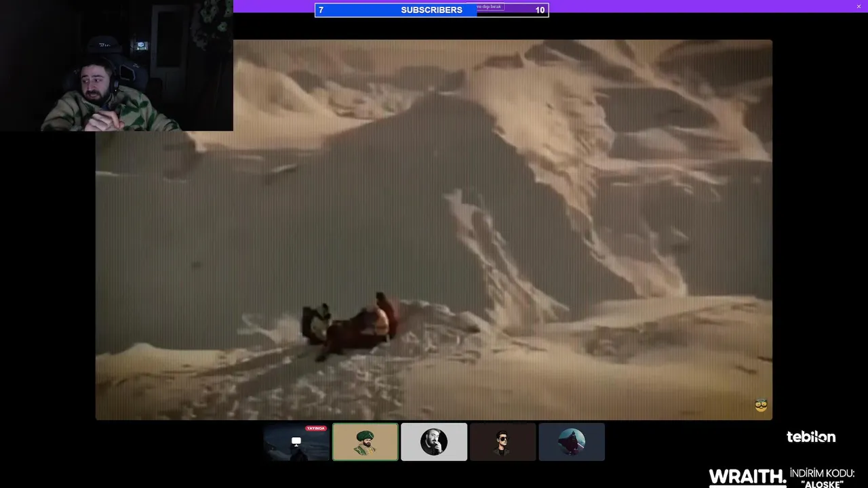
Task: Click the İNDİRİM KODU discount code text
Action: click(x=822, y=478)
